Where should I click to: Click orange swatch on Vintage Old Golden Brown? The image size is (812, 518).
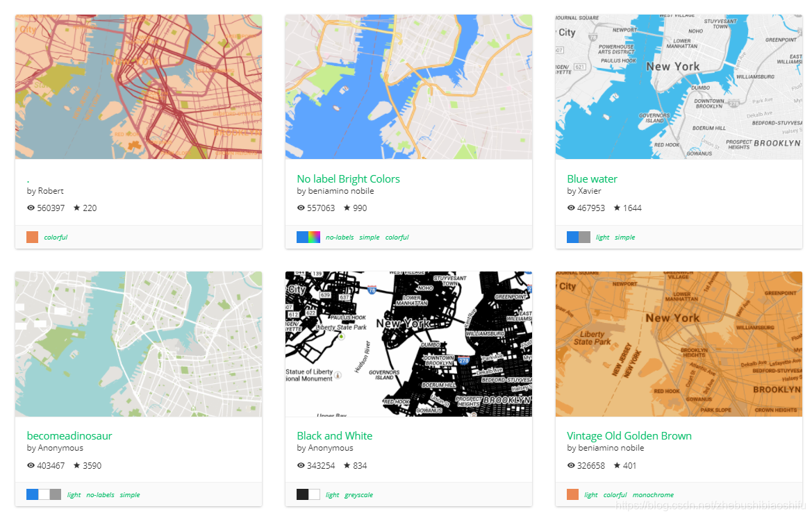point(573,494)
